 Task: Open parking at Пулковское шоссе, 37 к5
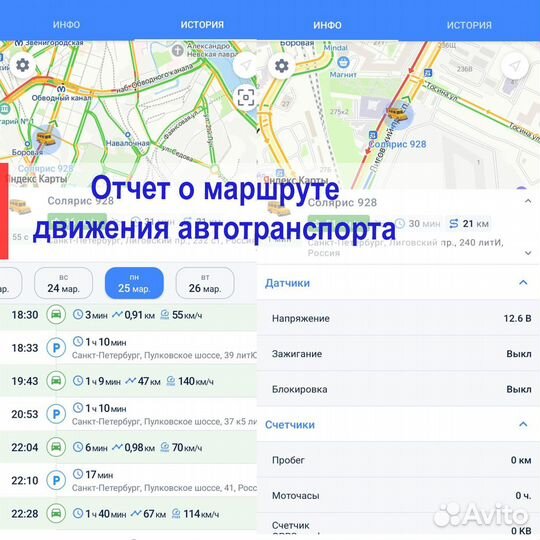coord(128,414)
